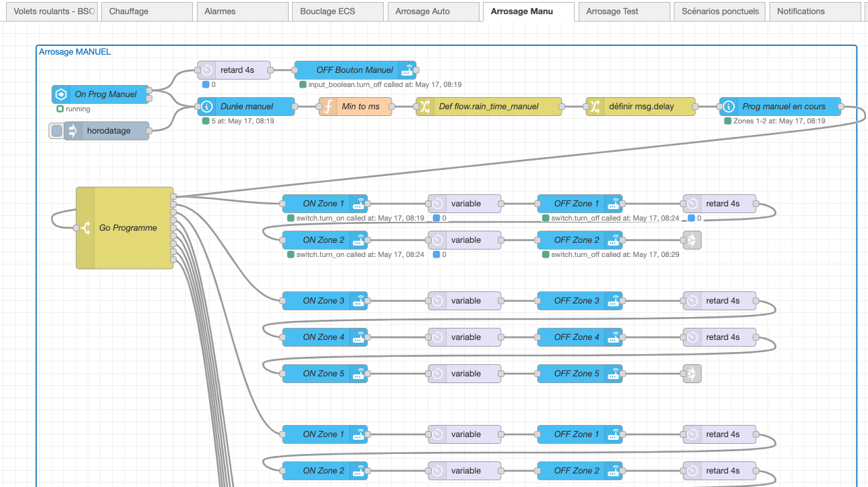Click the link-out arrow node after OFF Zone 2
The height and width of the screenshot is (487, 868).
click(x=692, y=240)
